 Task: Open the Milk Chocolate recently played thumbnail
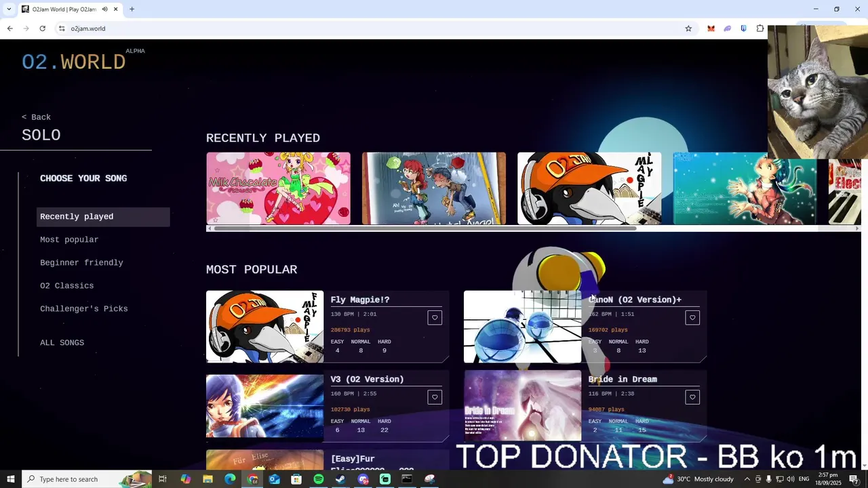pyautogui.click(x=279, y=188)
